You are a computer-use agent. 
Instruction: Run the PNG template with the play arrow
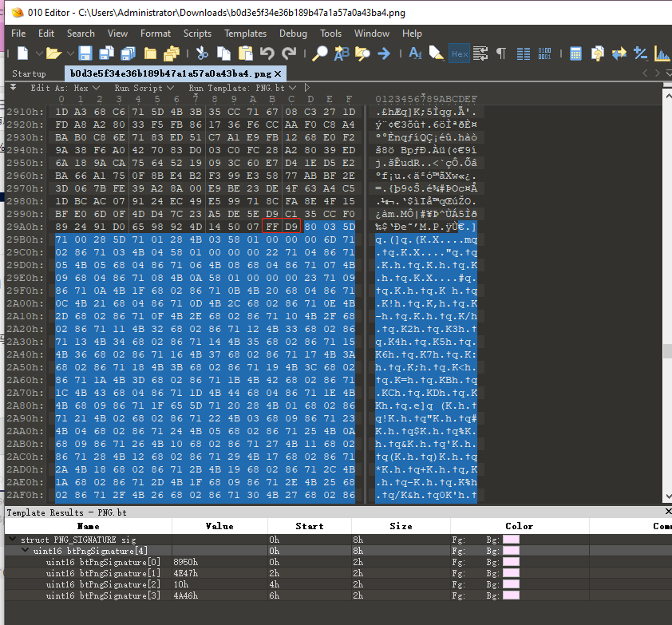pos(306,88)
